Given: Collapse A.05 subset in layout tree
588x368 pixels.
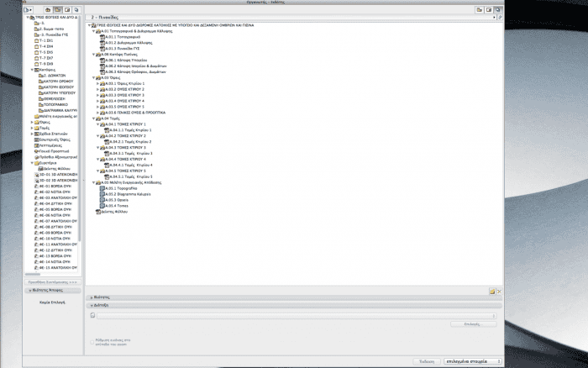Looking at the screenshot, I should pyautogui.click(x=94, y=182).
